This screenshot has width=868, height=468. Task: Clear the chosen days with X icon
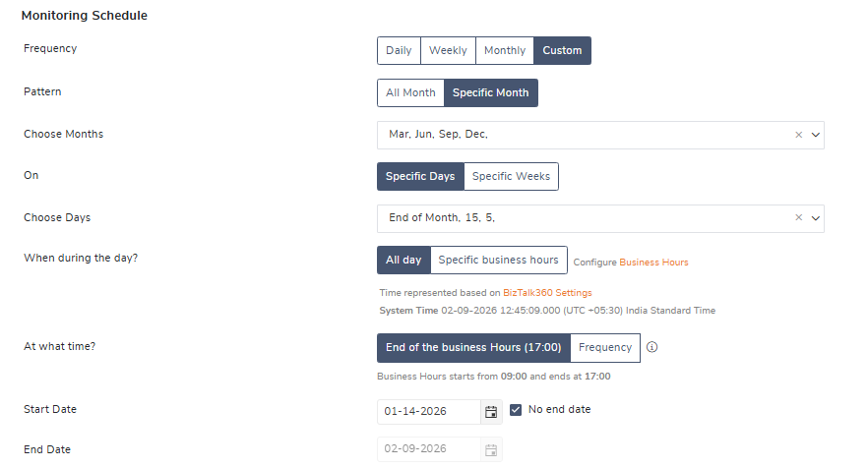point(799,218)
